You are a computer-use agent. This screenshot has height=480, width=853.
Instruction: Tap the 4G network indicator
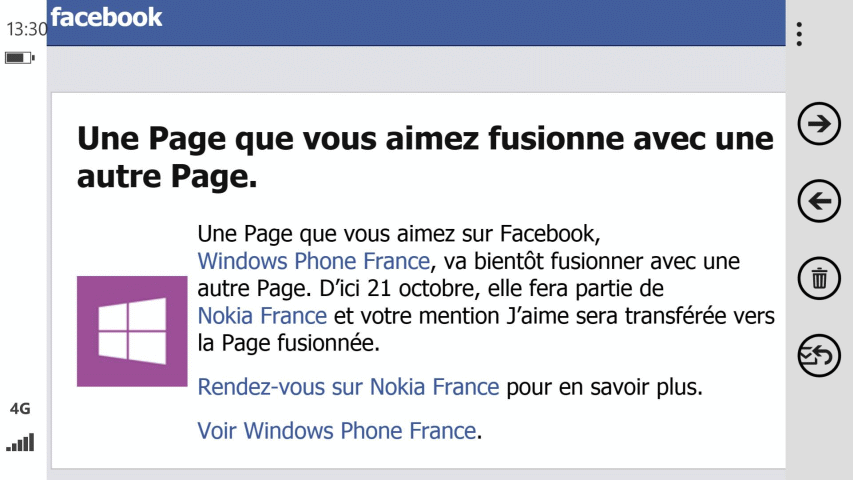tap(20, 409)
